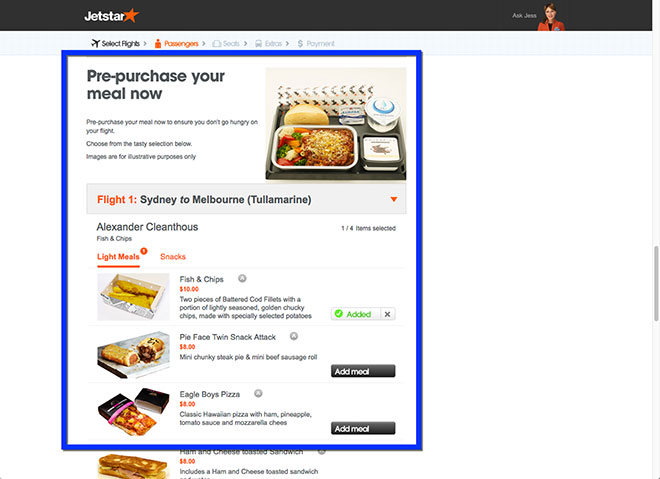This screenshot has width=660, height=479.
Task: Click the orange Passengers person icon
Action: tap(158, 43)
